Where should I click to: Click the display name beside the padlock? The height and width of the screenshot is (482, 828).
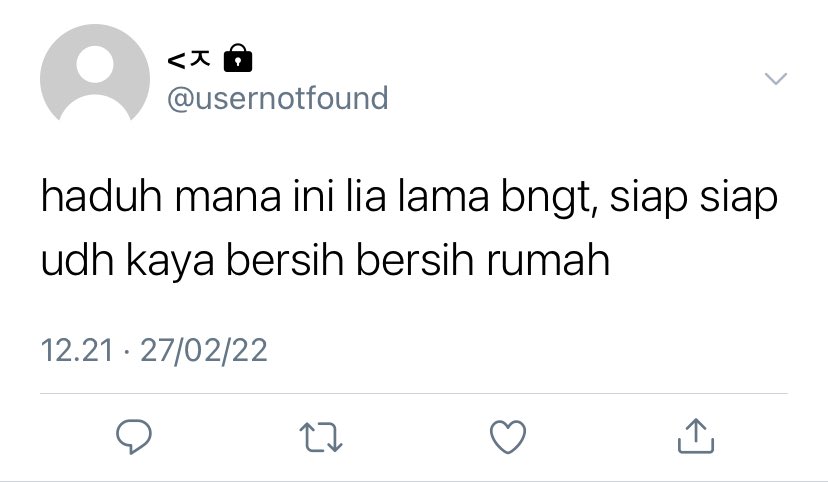[189, 60]
